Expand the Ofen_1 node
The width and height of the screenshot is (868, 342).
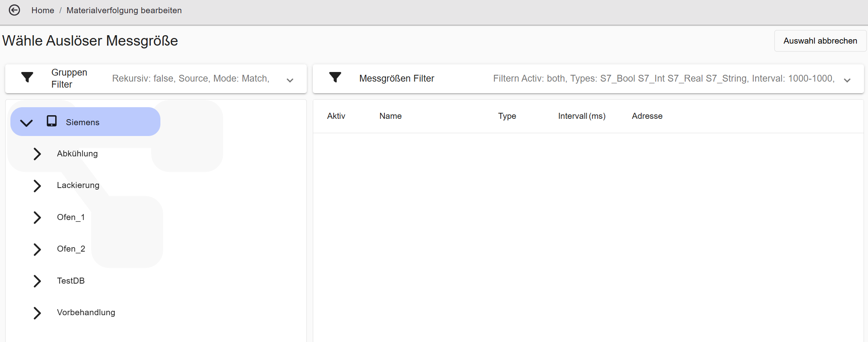click(37, 217)
